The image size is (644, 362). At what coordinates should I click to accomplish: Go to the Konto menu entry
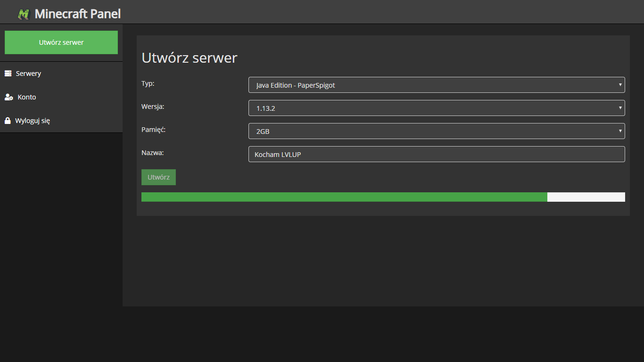click(27, 97)
